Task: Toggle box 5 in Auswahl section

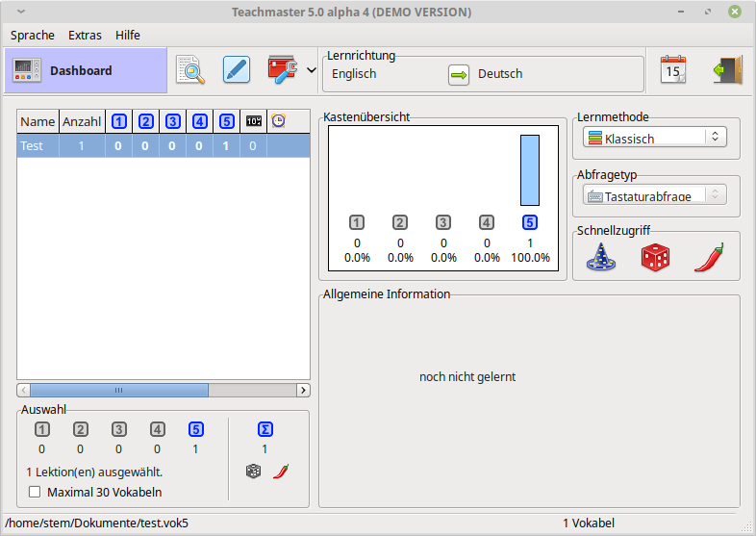Action: 196,430
